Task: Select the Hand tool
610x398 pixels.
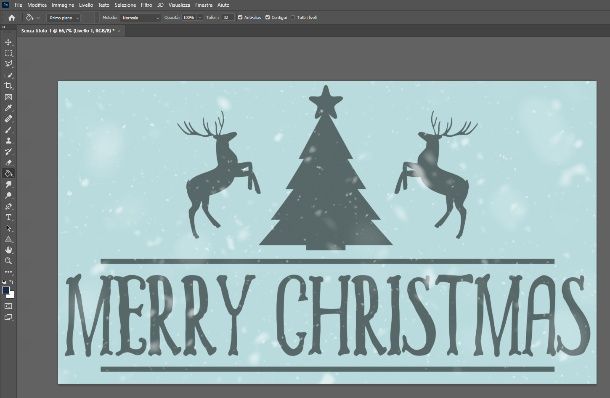Action: [9, 250]
